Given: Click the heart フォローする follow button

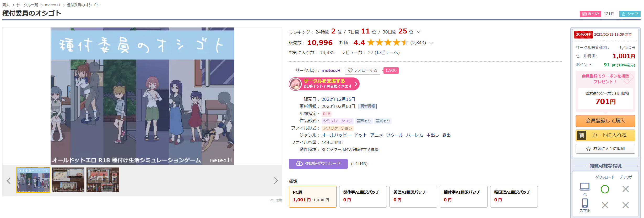Looking at the screenshot, I should [362, 70].
